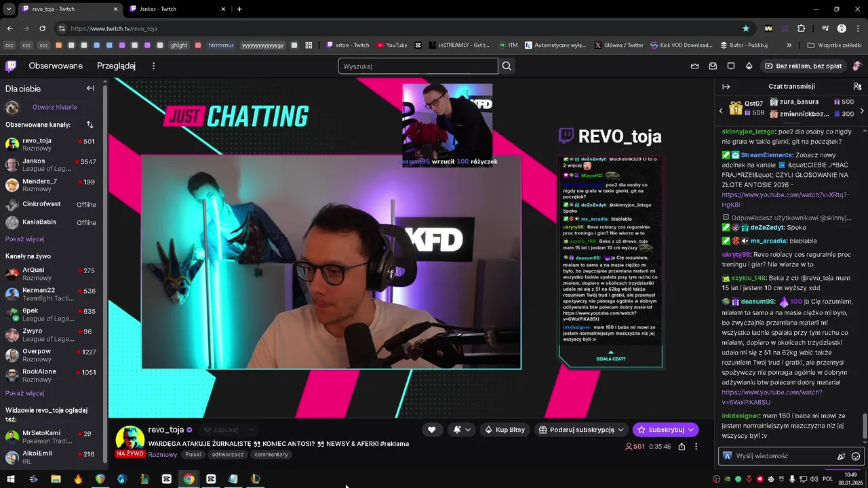Click the chat scrollbar
This screenshot has width=868, height=488.
pos(865,426)
